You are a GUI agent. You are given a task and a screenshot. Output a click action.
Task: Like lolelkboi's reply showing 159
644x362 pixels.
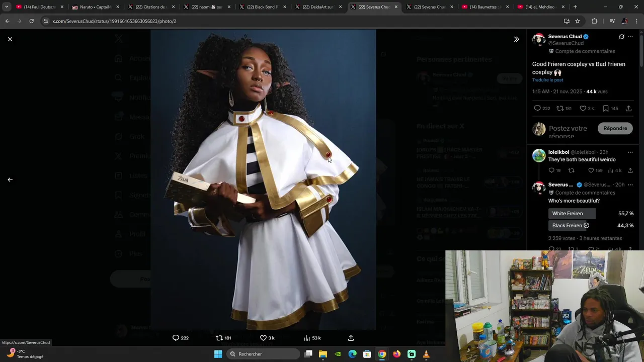coord(595,170)
